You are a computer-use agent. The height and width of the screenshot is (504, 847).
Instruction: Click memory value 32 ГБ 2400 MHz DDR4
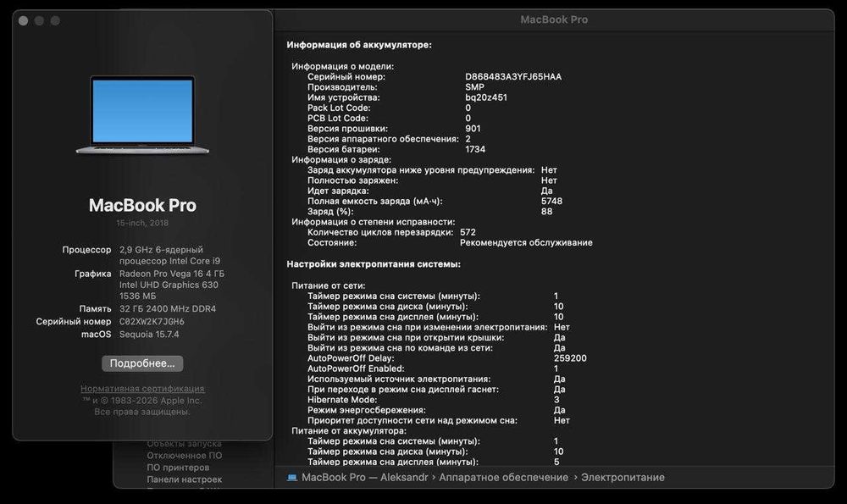pos(168,309)
